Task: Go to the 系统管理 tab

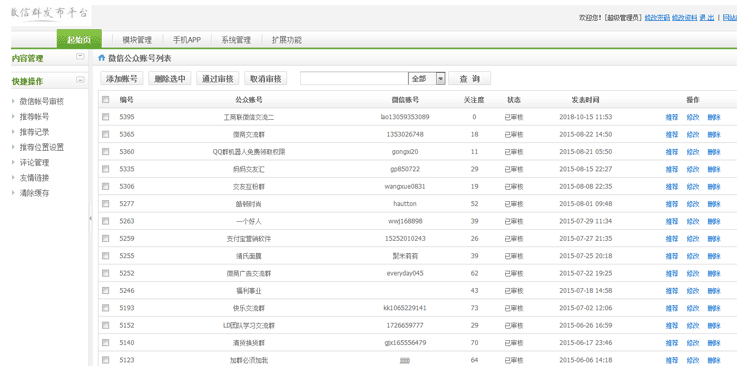Action: click(x=236, y=40)
